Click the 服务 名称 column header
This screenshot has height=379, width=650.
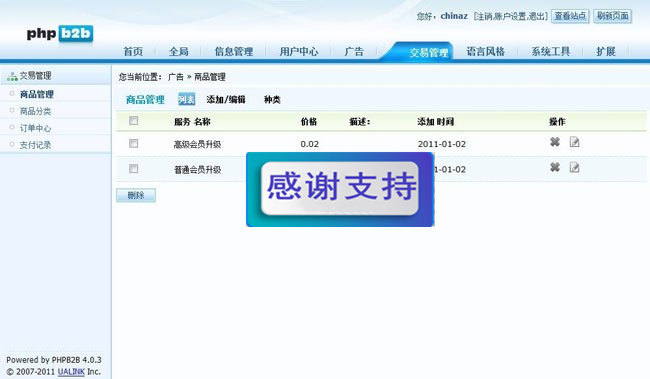coord(192,121)
